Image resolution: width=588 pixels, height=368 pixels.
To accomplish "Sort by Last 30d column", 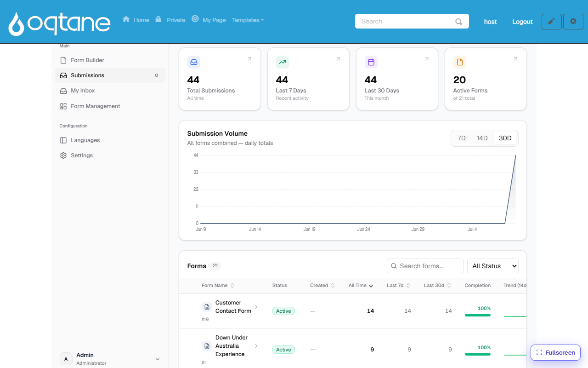I will [x=438, y=286].
